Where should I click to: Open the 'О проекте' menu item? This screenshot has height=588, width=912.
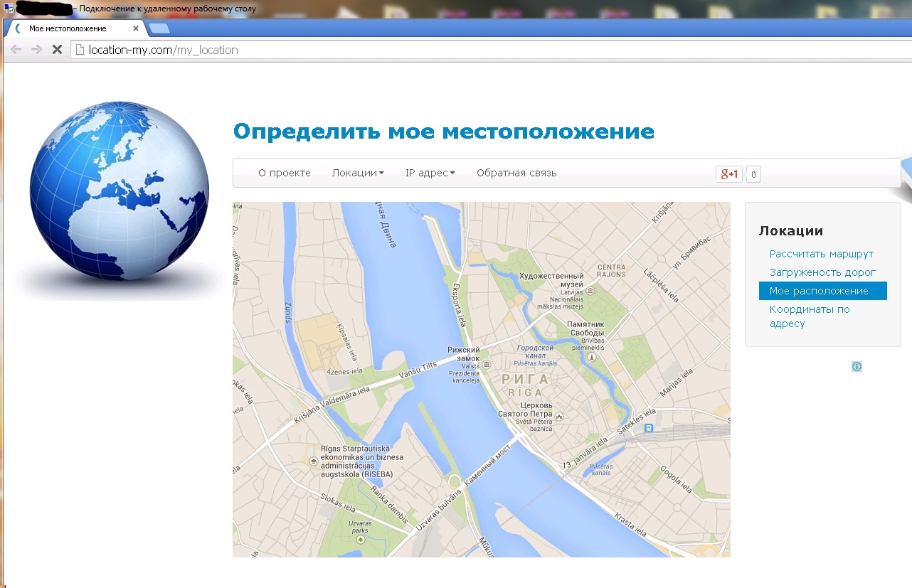285,173
